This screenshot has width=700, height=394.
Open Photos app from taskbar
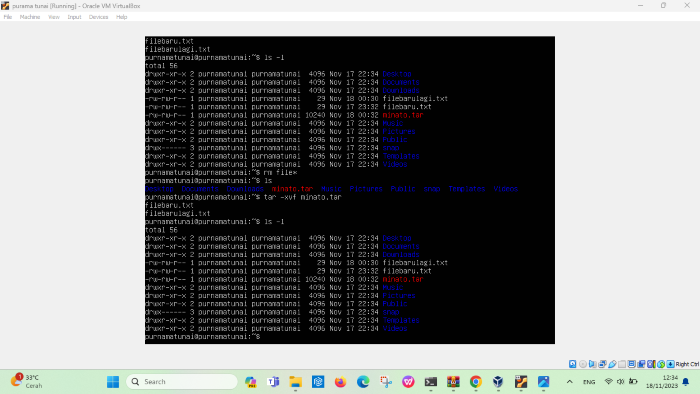[x=543, y=382]
